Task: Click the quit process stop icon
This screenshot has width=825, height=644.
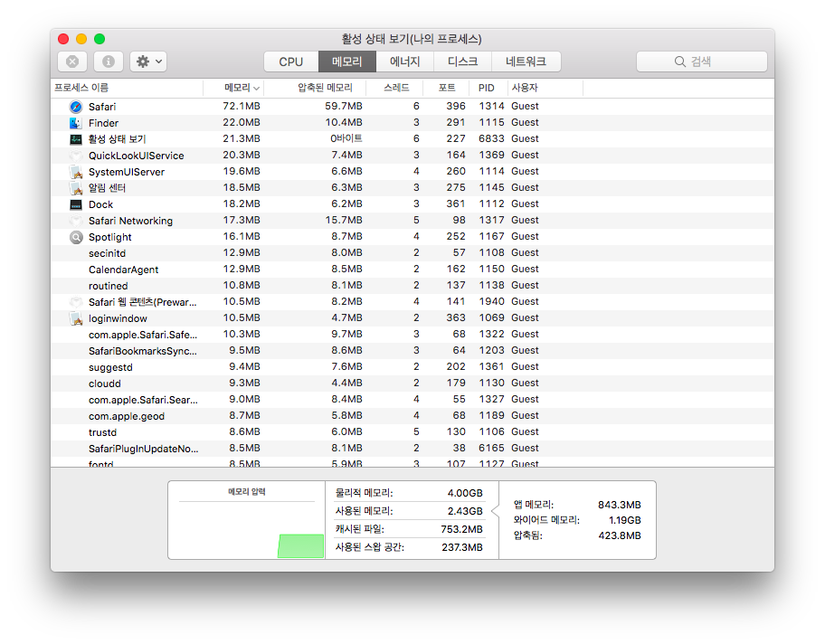Action: point(72,62)
